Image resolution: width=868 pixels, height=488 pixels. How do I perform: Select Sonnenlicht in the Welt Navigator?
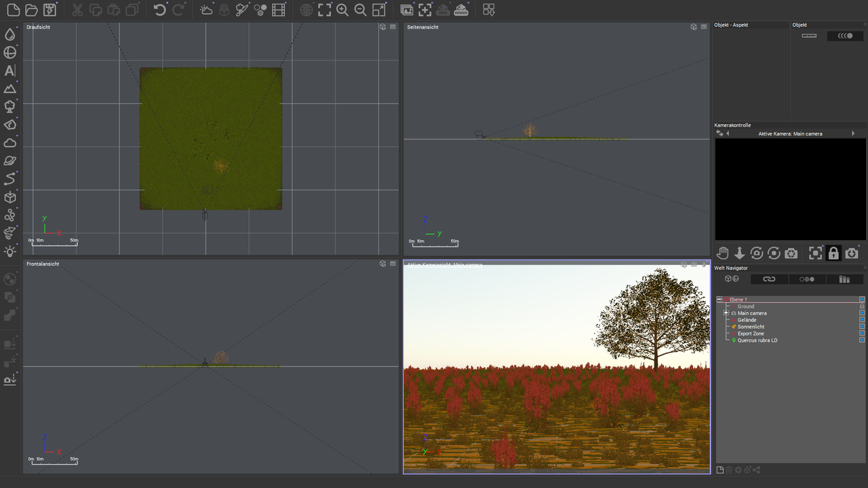click(x=751, y=327)
